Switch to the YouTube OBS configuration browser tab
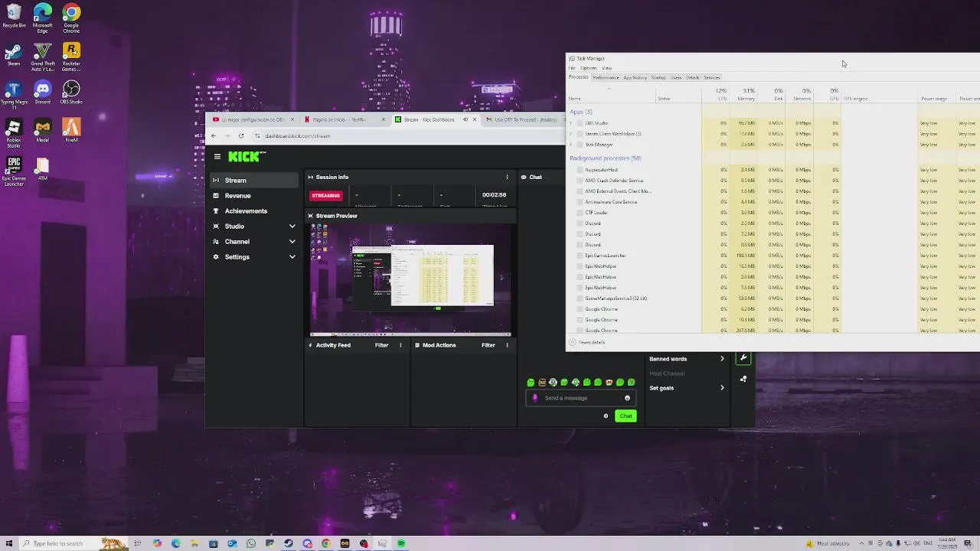980x551 pixels. pos(253,119)
